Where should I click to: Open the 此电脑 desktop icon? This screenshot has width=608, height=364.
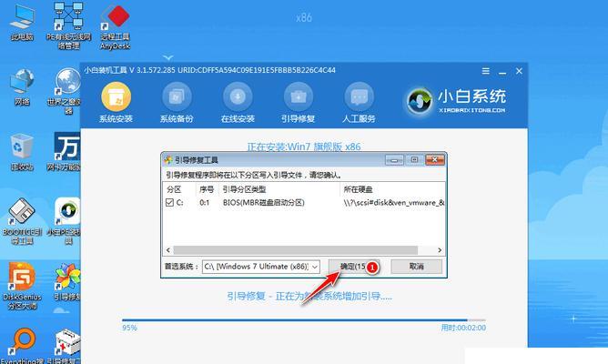tap(22, 22)
